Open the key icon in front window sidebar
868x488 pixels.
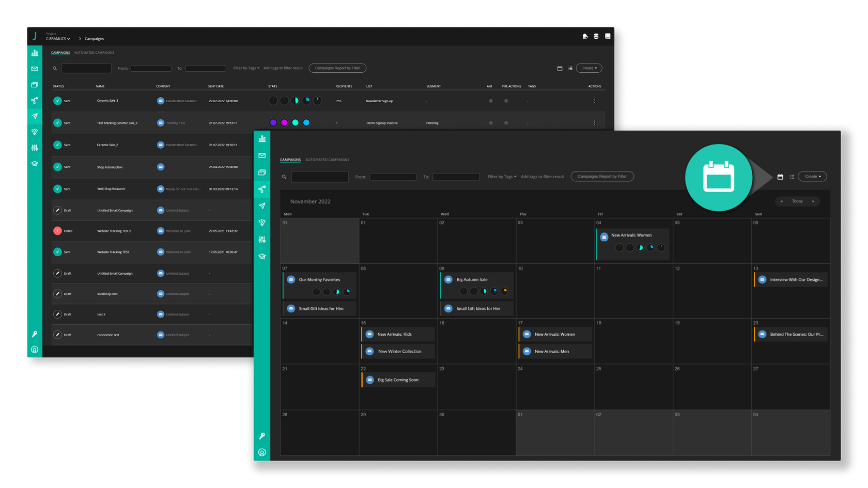tap(262, 436)
